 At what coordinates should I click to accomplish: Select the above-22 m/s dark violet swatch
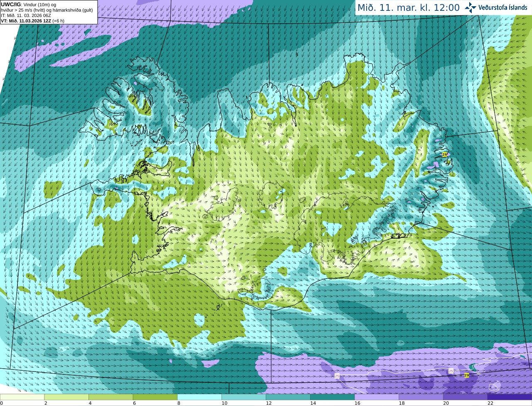(x=510, y=397)
